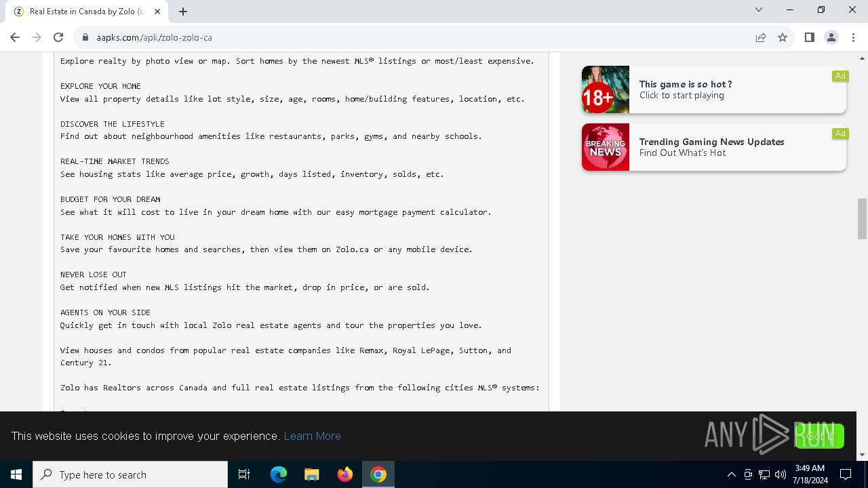Viewport: 868px width, 488px height.
Task: Click the mortgage payment calculator sentence
Action: (275, 212)
